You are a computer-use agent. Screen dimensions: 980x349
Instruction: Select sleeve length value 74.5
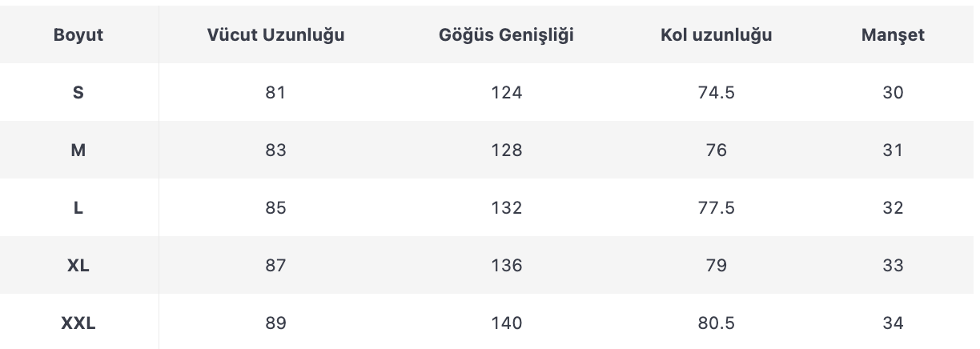click(x=717, y=93)
